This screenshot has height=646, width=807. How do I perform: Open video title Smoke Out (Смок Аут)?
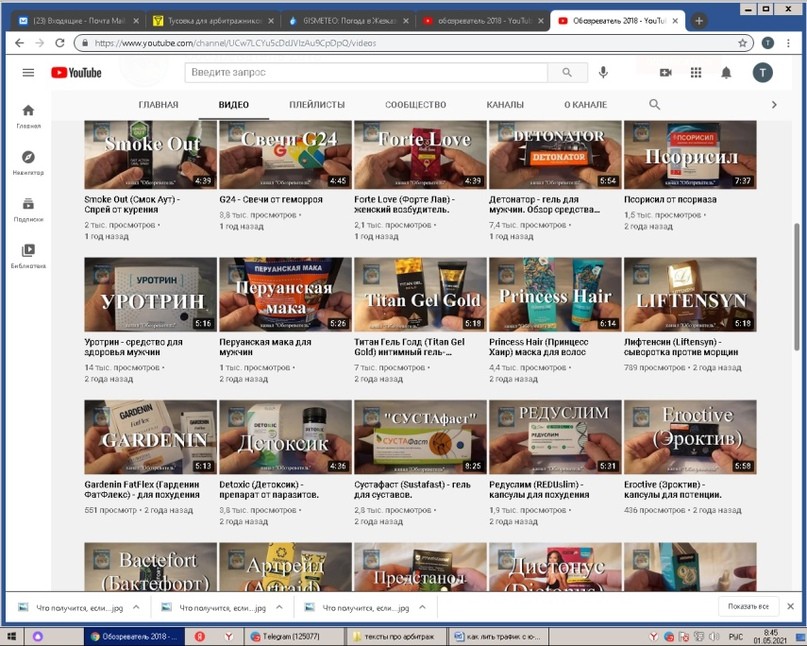coord(132,204)
